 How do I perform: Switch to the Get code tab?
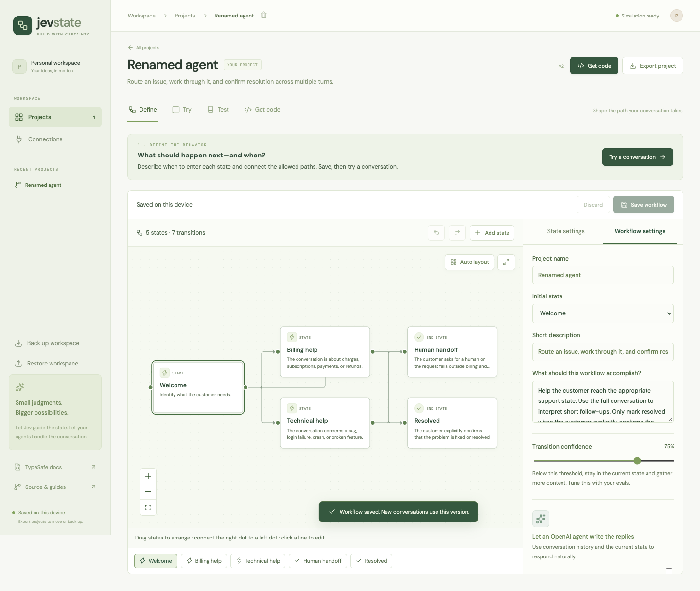(x=262, y=110)
